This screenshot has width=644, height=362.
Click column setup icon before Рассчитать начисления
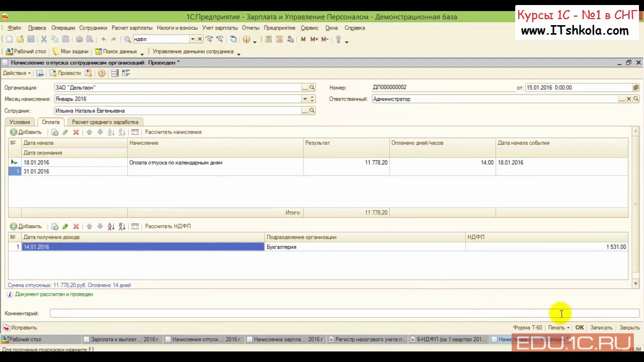[x=135, y=132]
